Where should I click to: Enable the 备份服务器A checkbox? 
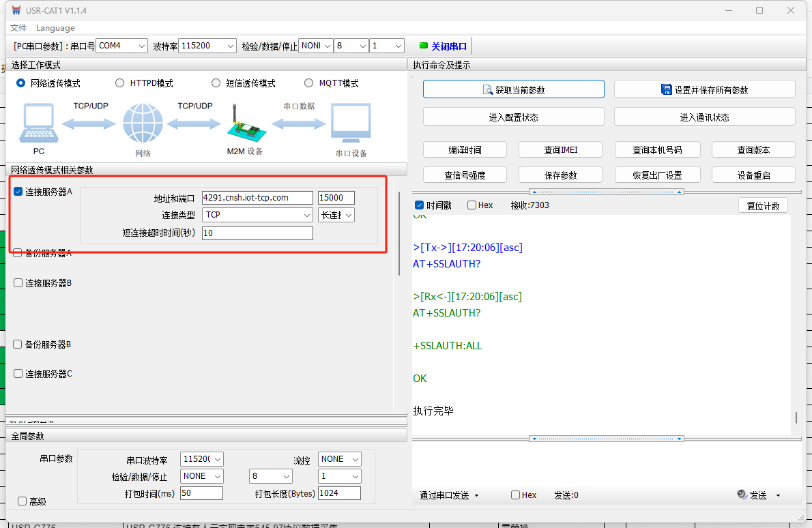[x=18, y=253]
